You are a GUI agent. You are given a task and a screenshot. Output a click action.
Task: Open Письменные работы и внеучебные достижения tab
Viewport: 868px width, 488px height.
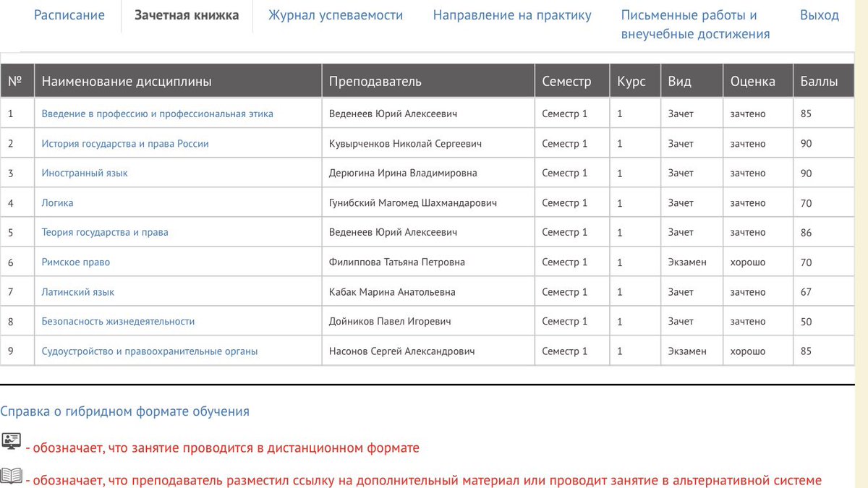(695, 25)
